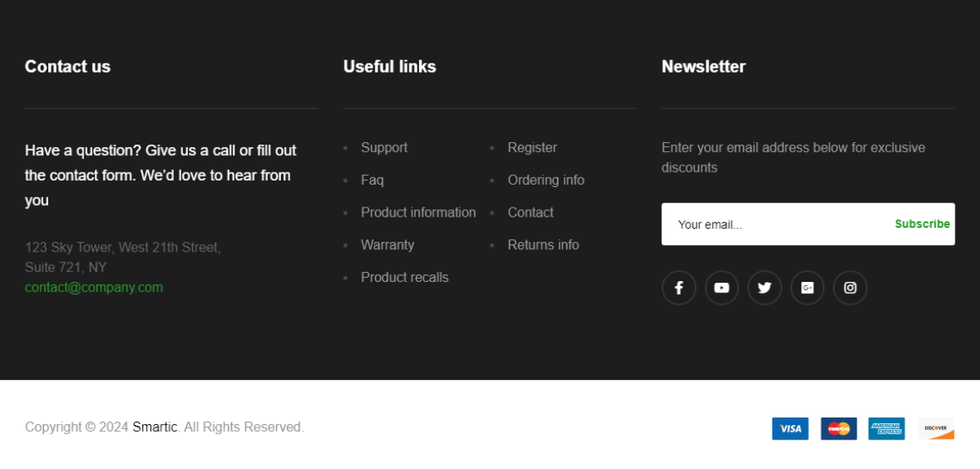Open the Warranty link
This screenshot has width=980, height=469.
(387, 245)
